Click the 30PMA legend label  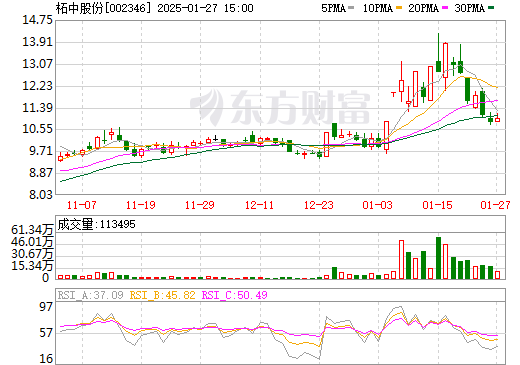(469, 8)
